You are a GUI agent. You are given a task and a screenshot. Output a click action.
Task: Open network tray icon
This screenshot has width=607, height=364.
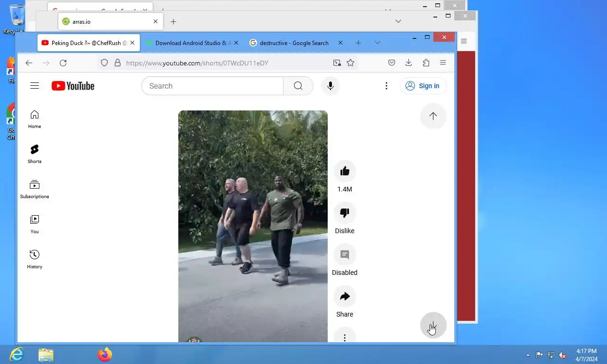point(551,355)
